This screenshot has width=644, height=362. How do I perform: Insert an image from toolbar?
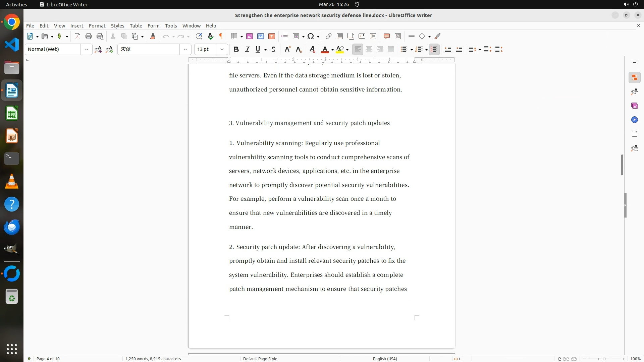[250, 37]
